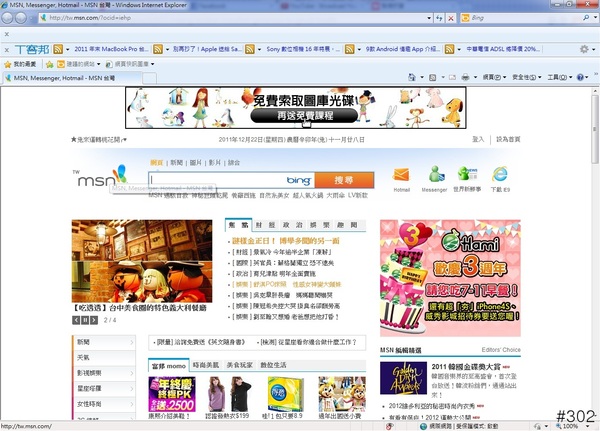
Task: Click the RSS icon before the ADSL feed headline
Action: tap(450, 49)
